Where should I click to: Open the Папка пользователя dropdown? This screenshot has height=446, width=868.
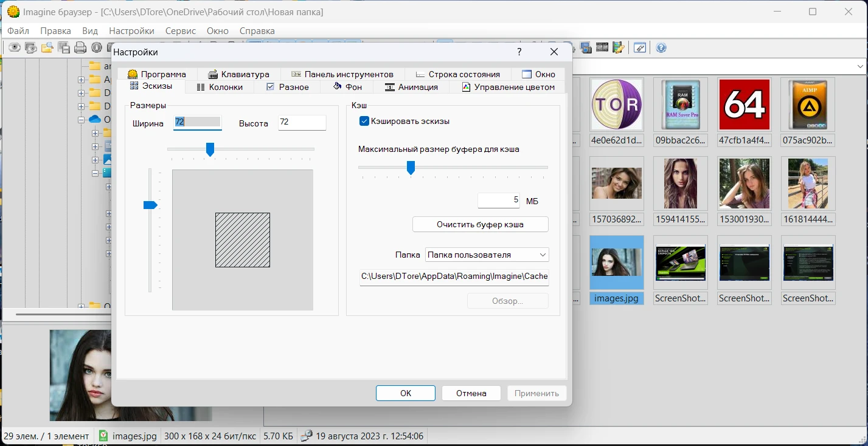point(487,255)
